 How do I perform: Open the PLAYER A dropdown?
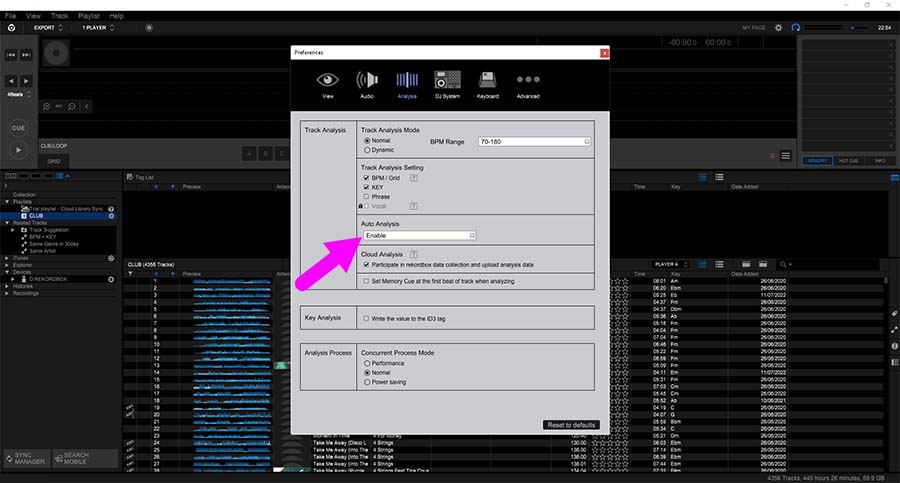coord(670,264)
